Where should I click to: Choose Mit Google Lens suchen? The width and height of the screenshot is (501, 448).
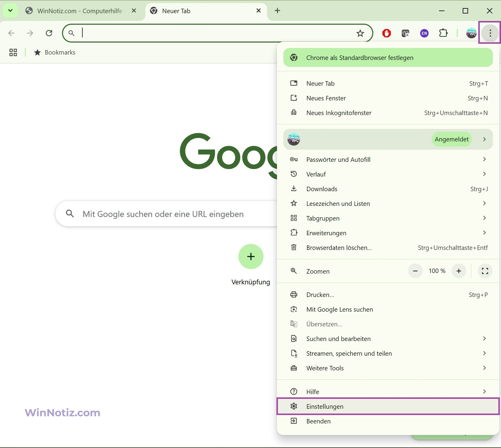388,310
